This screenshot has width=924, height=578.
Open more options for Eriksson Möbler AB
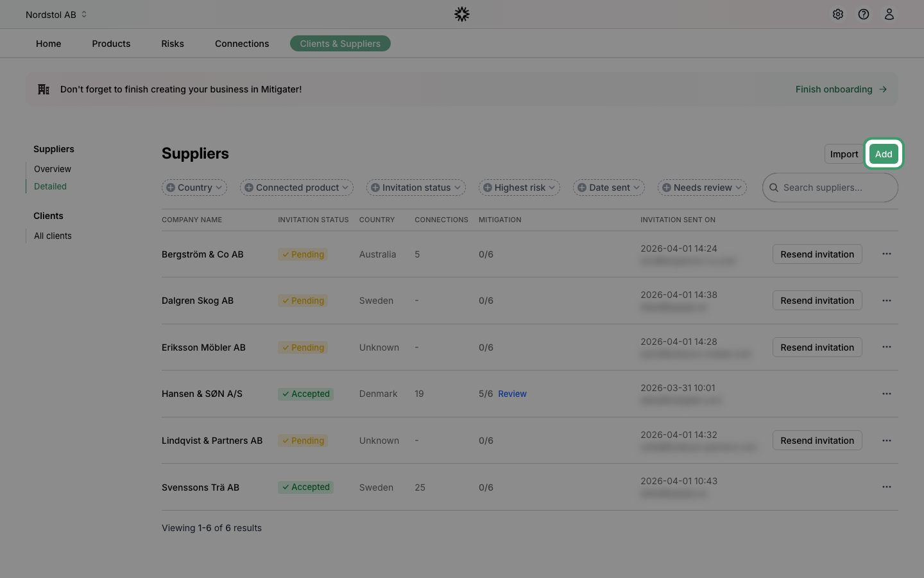click(887, 347)
